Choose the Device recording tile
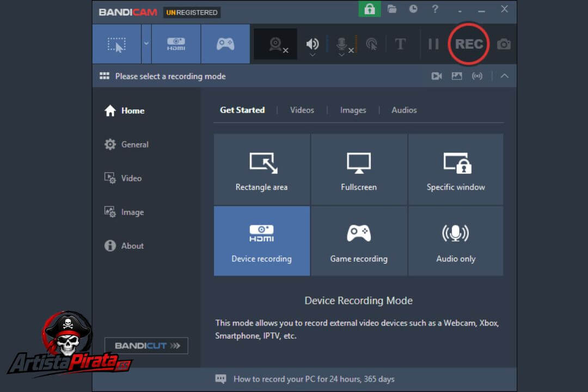Viewport: 588px width, 392px height. (x=262, y=241)
